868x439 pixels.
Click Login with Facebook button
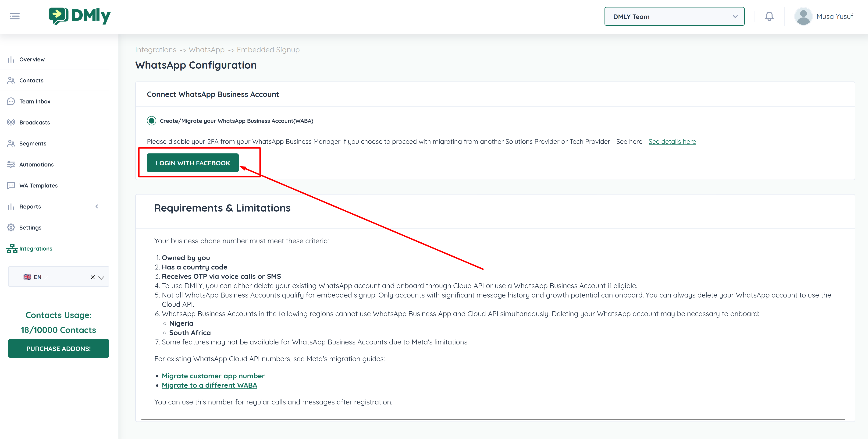tap(193, 163)
